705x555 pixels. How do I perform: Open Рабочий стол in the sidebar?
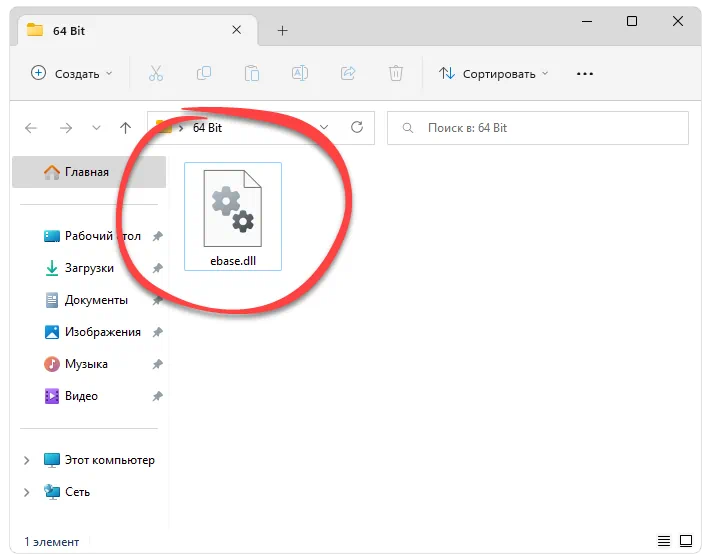tap(92, 236)
